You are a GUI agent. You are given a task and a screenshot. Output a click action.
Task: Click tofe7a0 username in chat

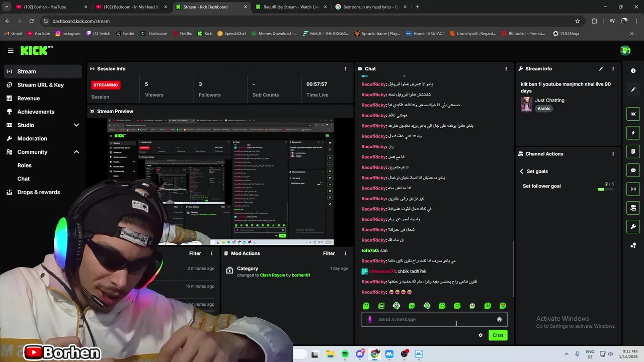click(x=369, y=250)
